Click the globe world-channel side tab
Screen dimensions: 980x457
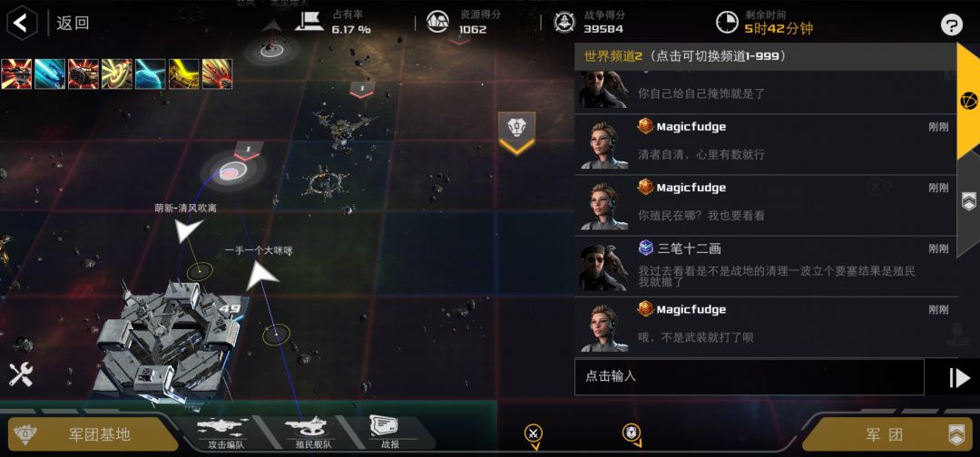pyautogui.click(x=968, y=100)
